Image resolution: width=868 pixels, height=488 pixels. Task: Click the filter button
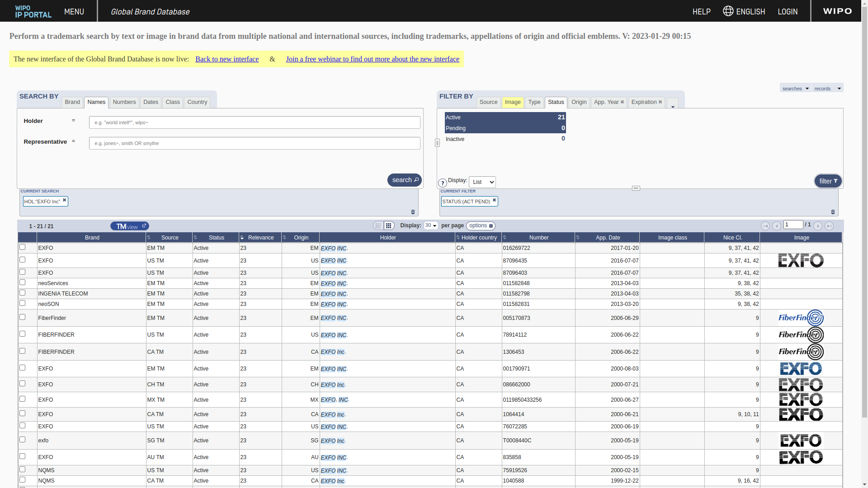pos(828,181)
